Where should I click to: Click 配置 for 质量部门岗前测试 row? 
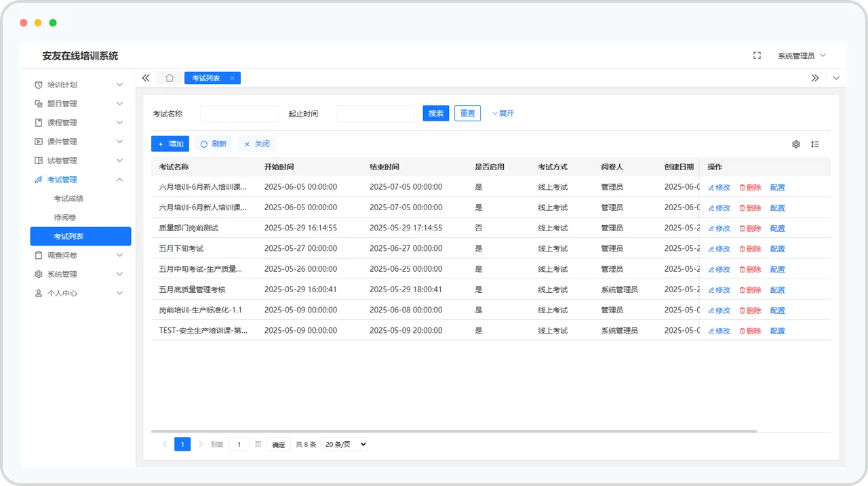click(778, 228)
